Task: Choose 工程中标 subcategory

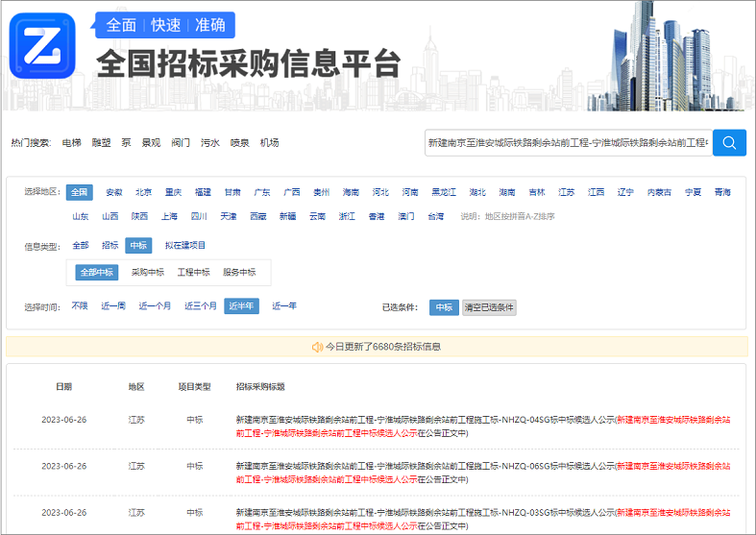Action: [193, 272]
